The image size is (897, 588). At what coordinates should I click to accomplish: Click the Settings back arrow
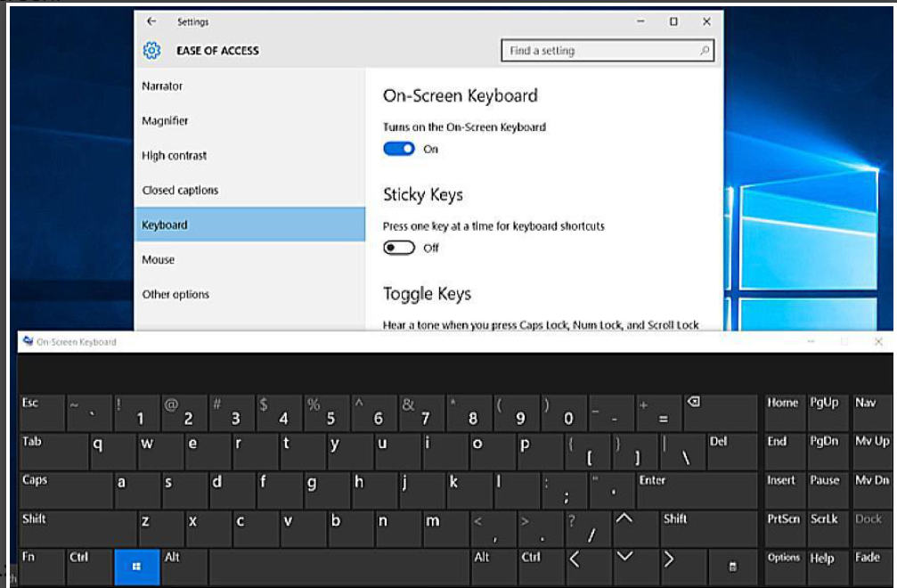click(152, 21)
